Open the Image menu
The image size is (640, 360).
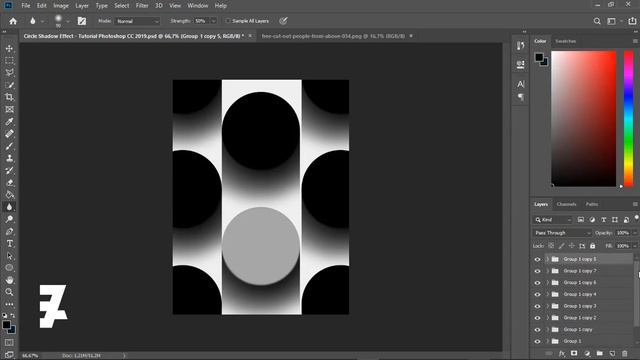click(61, 6)
